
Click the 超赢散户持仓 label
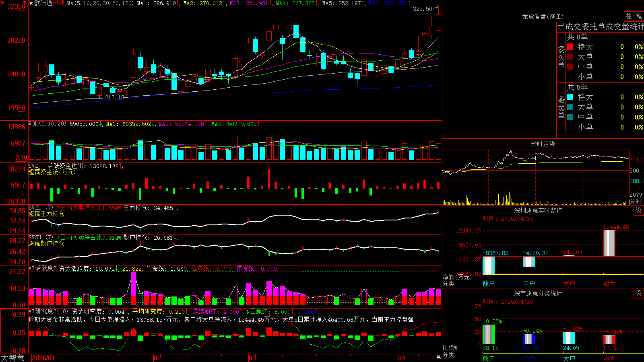point(46,243)
